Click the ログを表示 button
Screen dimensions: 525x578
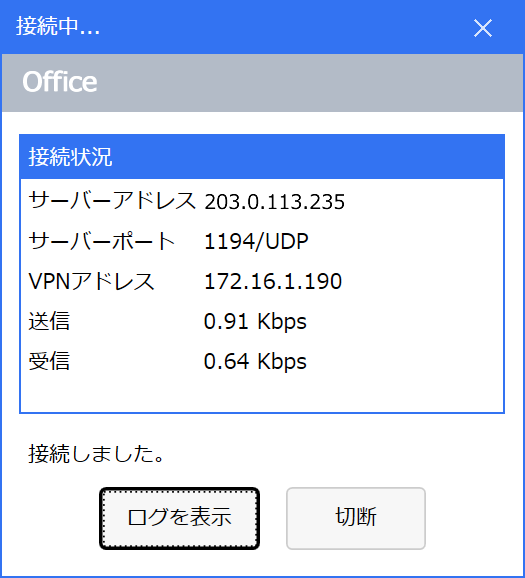click(x=179, y=518)
